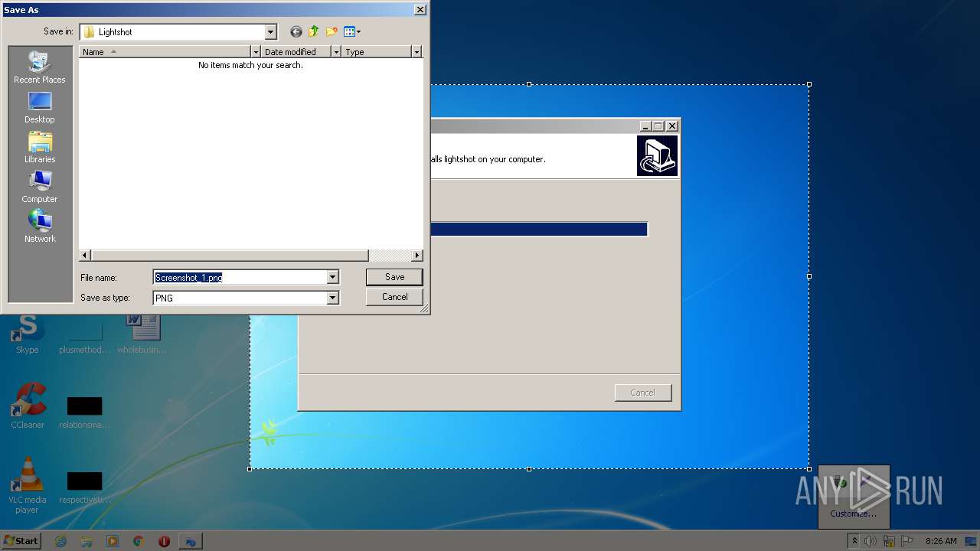Click into the File name field
Screen dimensions: 980x551
240,277
